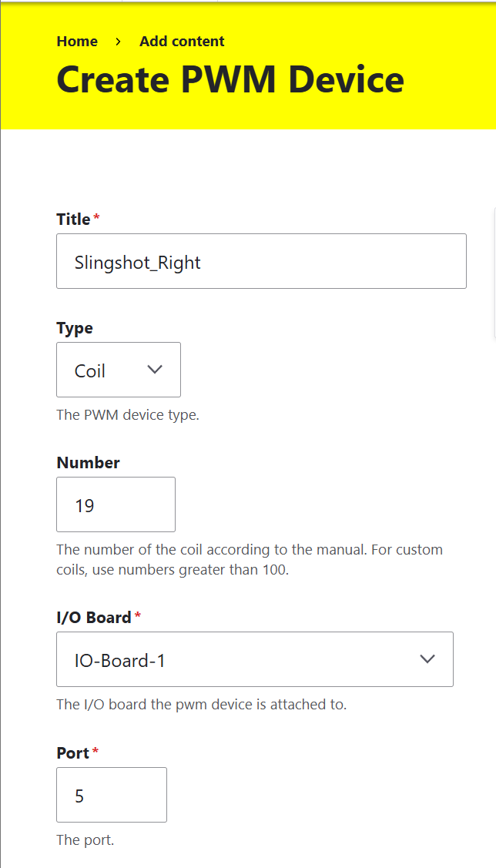This screenshot has height=868, width=496.
Task: Click the Title field label
Action: tap(73, 220)
